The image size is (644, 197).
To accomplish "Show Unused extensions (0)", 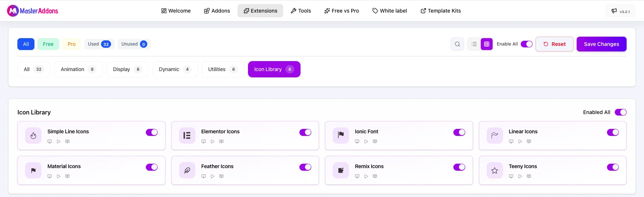I will click(x=134, y=44).
